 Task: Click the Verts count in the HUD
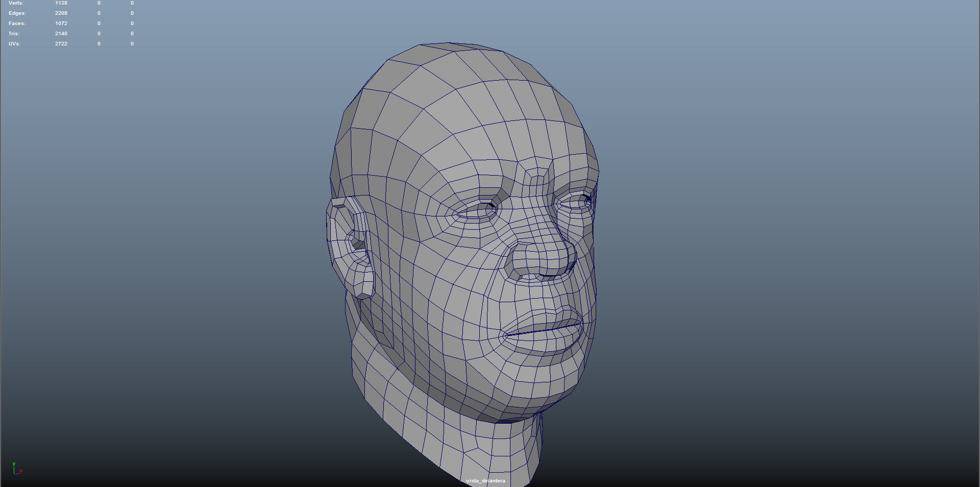coord(61,3)
